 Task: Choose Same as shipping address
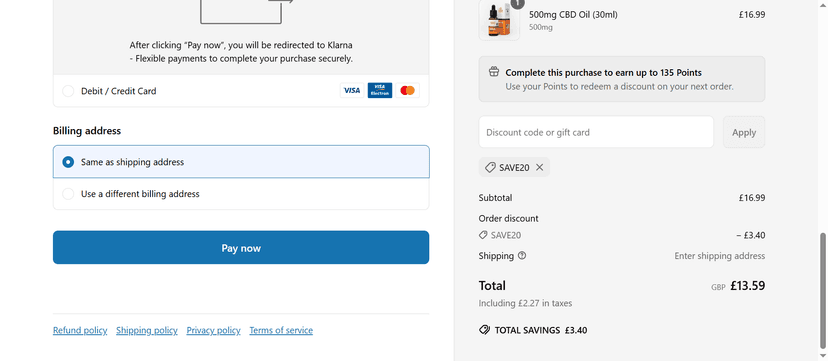[241, 162]
